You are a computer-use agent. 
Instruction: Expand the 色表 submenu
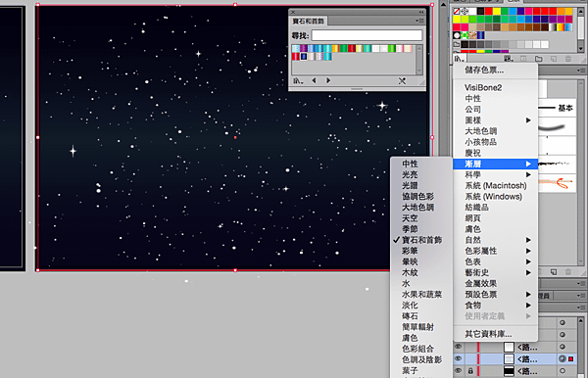[x=495, y=261]
